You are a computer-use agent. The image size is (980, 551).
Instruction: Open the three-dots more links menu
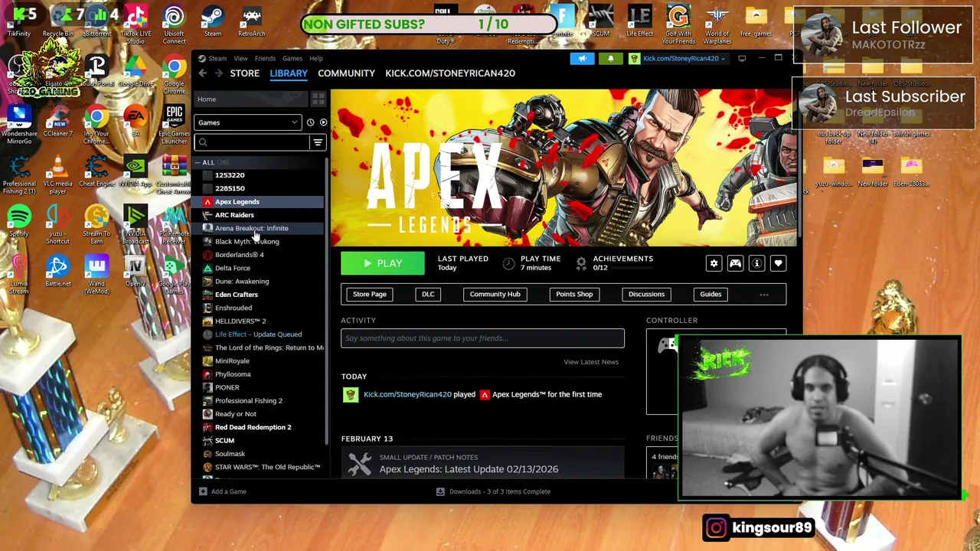(763, 295)
